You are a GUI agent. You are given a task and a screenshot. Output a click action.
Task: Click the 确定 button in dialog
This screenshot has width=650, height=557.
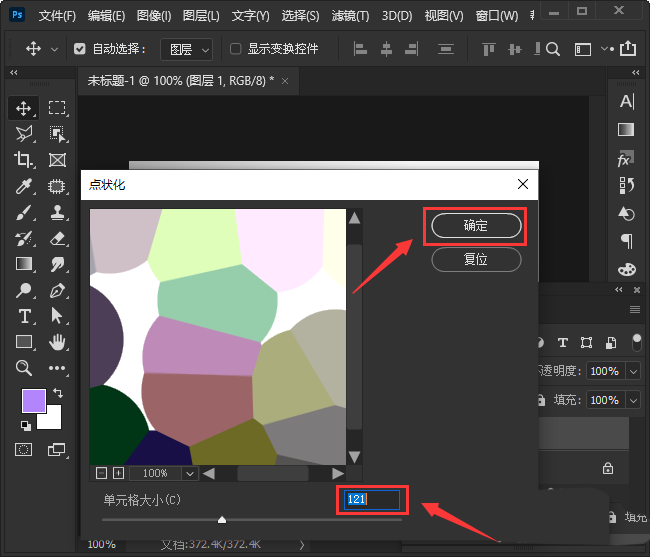[476, 226]
